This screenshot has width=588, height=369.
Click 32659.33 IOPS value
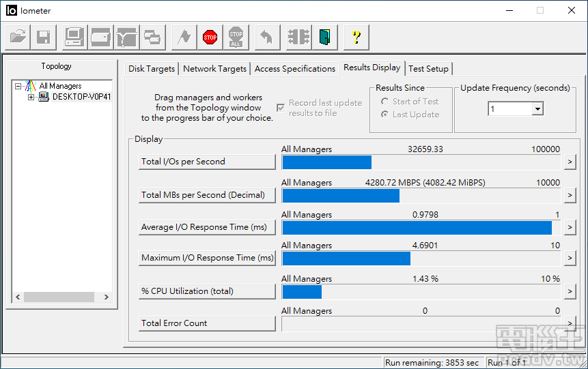(425, 149)
